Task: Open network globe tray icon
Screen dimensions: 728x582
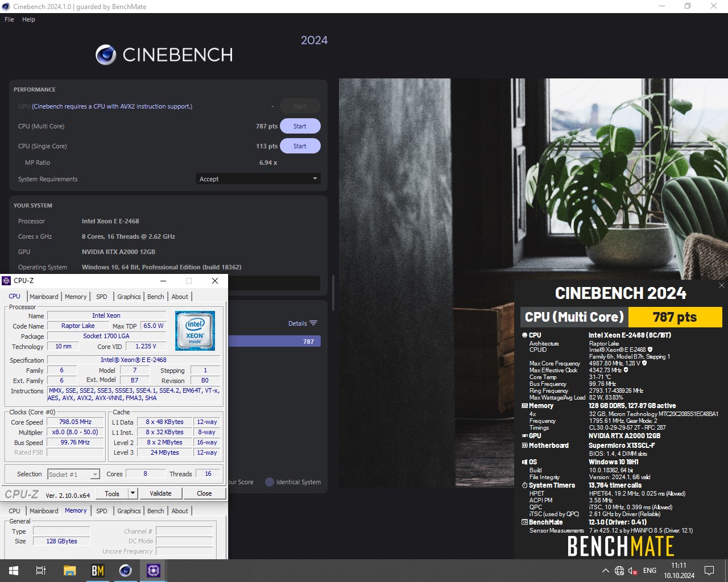Action: pyautogui.click(x=619, y=571)
